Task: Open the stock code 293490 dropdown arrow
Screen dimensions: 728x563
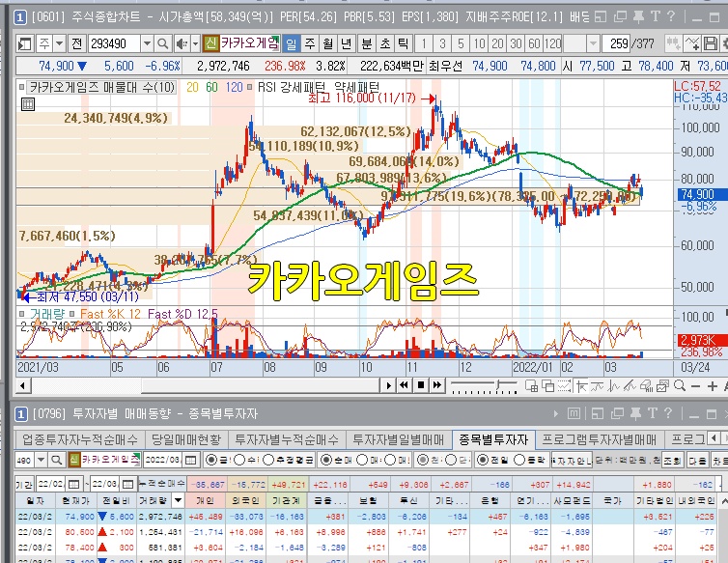Action: click(x=147, y=44)
